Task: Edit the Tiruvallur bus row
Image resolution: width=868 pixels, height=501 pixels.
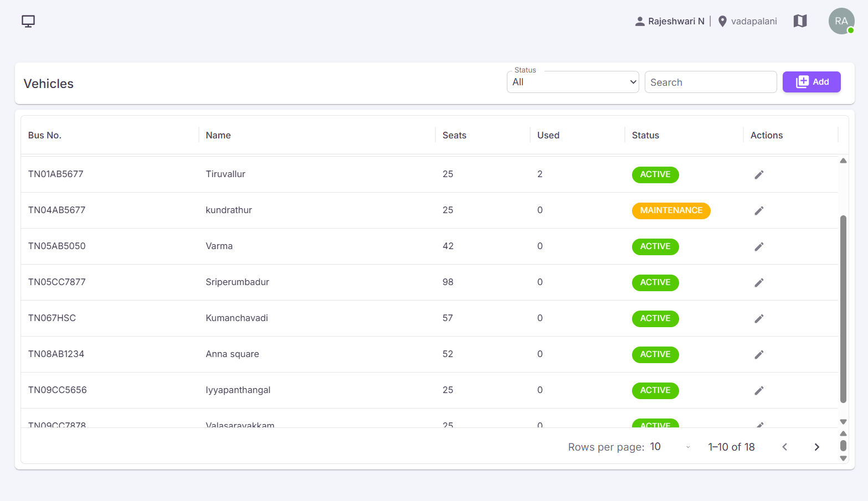Action: tap(759, 174)
